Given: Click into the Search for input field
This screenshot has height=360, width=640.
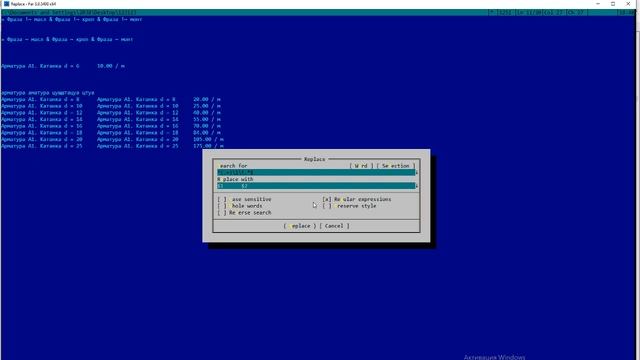Looking at the screenshot, I should click(316, 172).
